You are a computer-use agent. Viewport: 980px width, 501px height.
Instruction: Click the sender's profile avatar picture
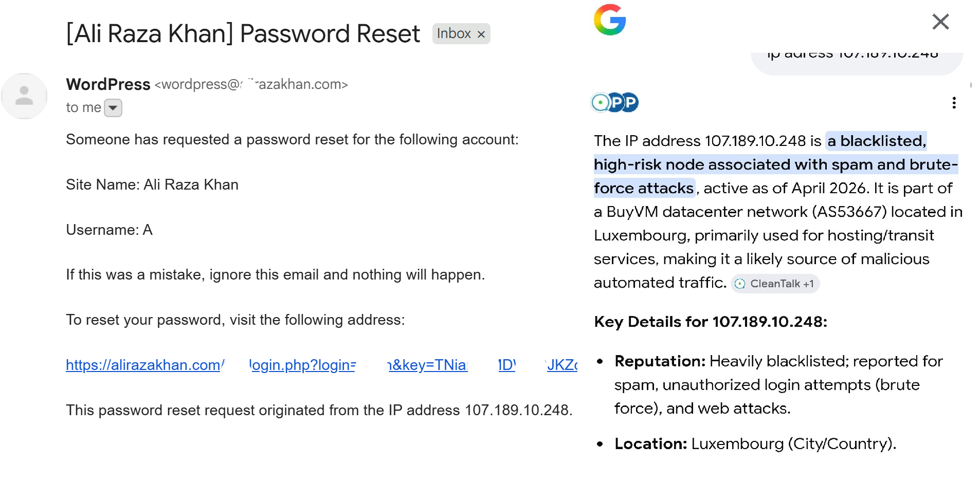[24, 96]
